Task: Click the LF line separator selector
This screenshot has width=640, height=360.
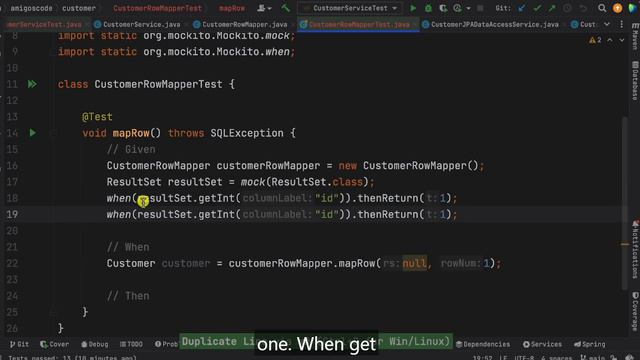Action: [503, 358]
